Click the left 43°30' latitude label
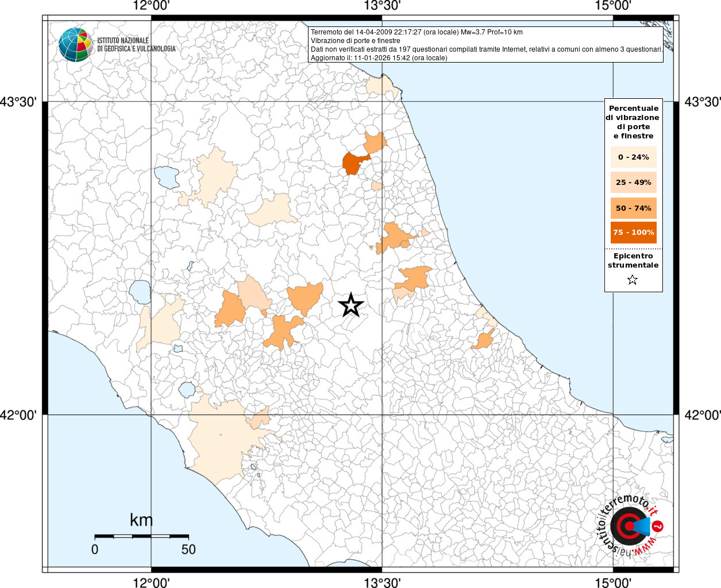The height and width of the screenshot is (588, 721). click(x=18, y=102)
